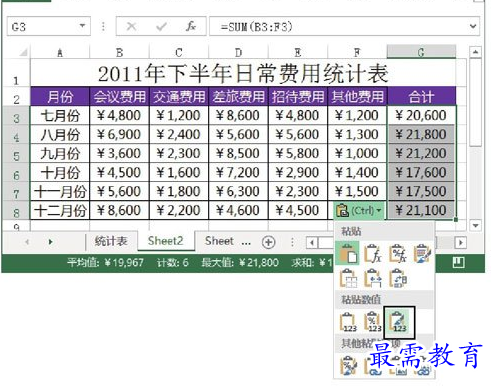The width and height of the screenshot is (491, 387).
Task: Select Keep Source Formatting paste icon
Action: [422, 254]
